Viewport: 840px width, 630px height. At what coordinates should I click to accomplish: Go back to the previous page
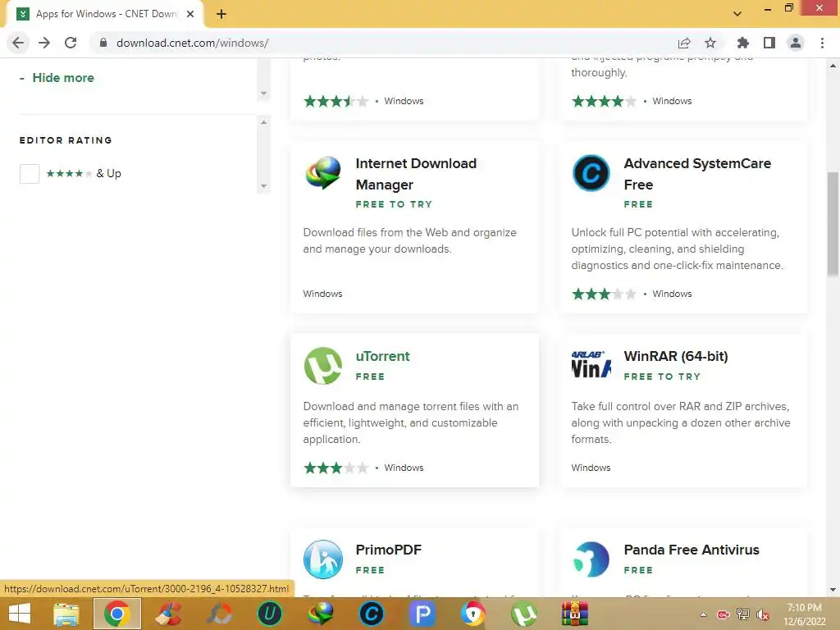click(x=18, y=43)
